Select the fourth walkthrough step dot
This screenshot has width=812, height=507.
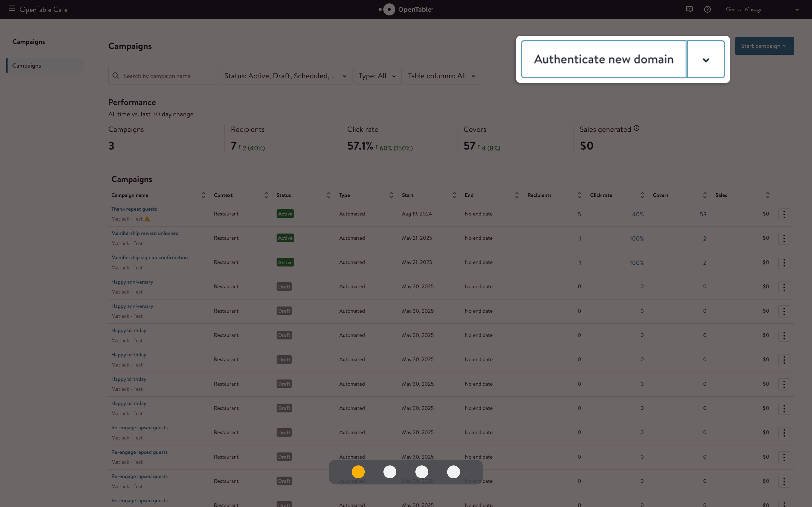tap(454, 472)
